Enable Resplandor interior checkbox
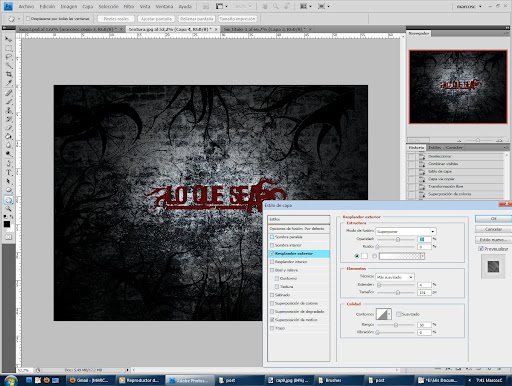 point(272,262)
